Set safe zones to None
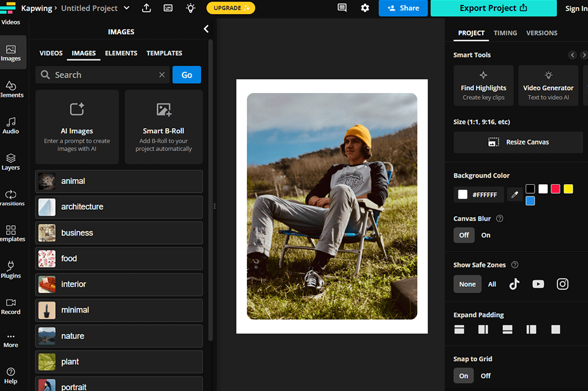 pyautogui.click(x=467, y=285)
